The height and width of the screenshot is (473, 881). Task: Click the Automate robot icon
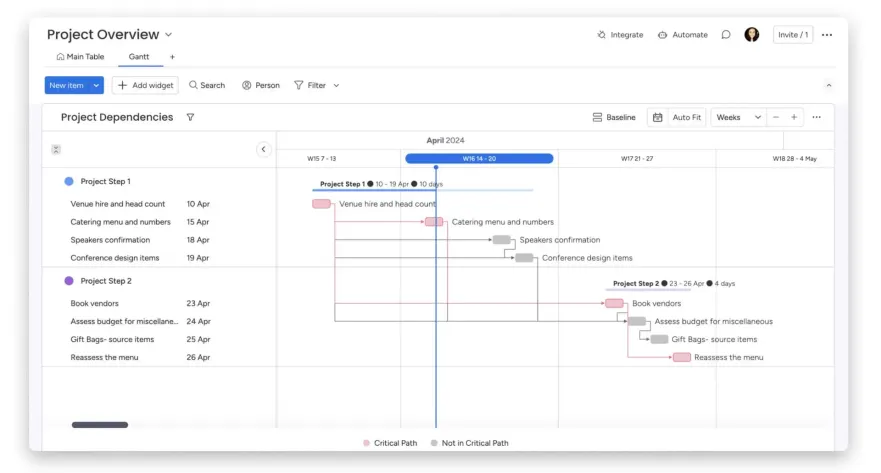(x=662, y=35)
